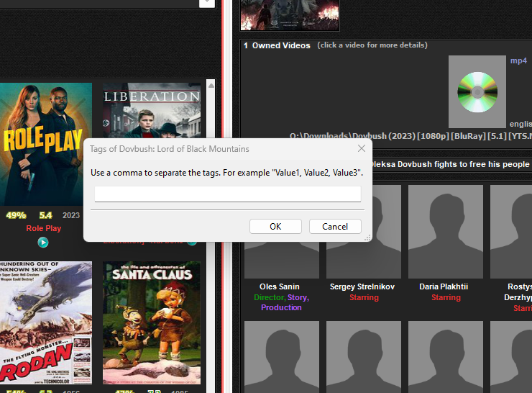Click the Daria Plakhtii portrait placeholder

coord(446,232)
